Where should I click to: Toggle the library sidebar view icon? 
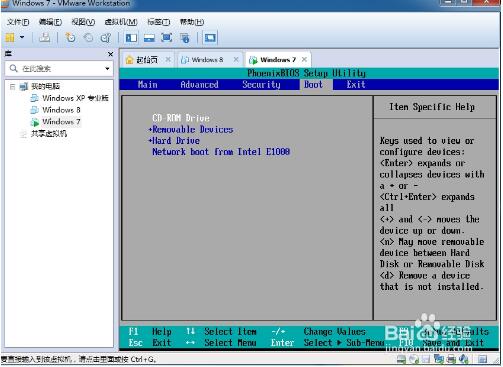[131, 38]
